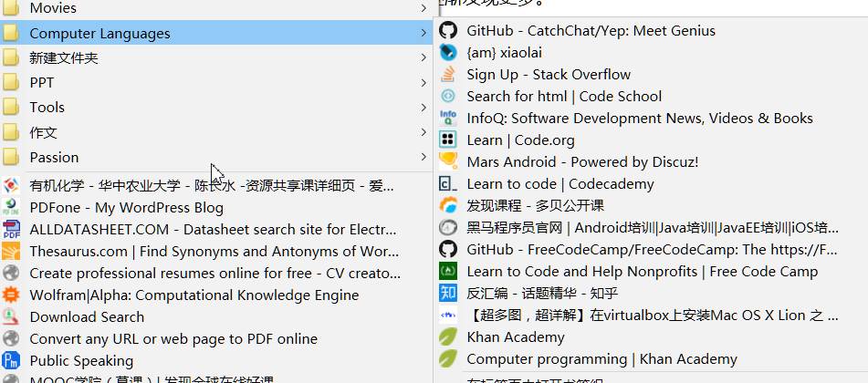
Task: Expand the Movies folder submenu arrow
Action: point(424,7)
